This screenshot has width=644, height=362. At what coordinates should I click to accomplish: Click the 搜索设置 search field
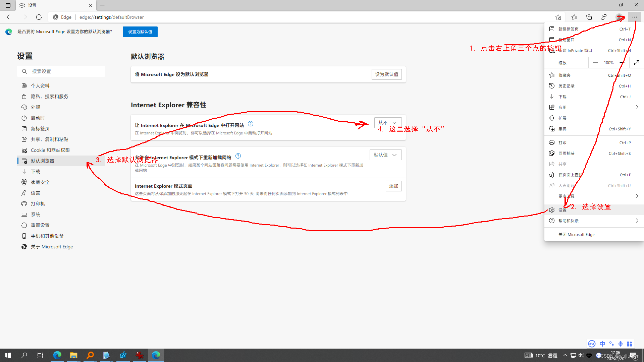(x=61, y=71)
